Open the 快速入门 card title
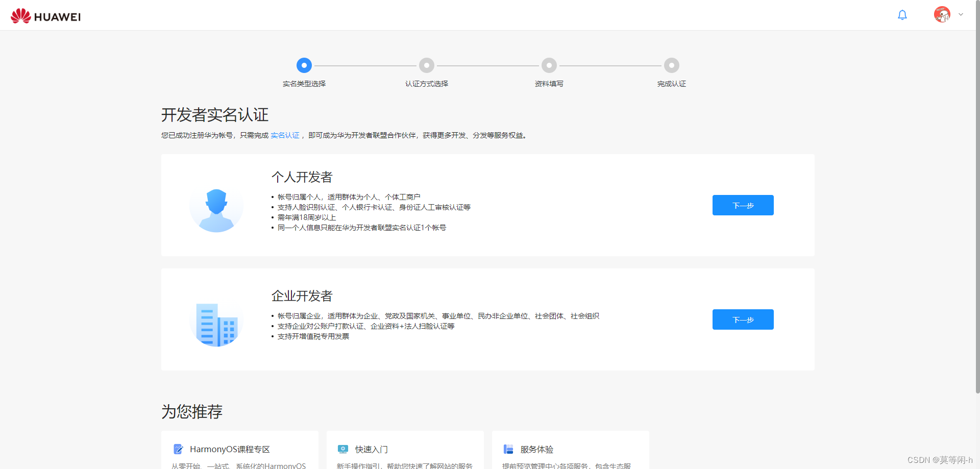The width and height of the screenshot is (980, 469). pos(372,449)
